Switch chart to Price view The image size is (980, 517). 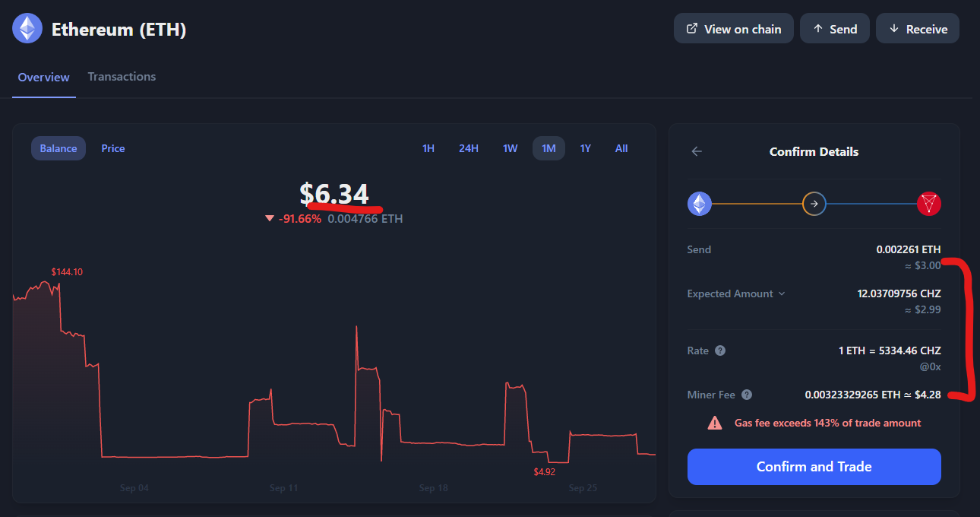click(113, 148)
